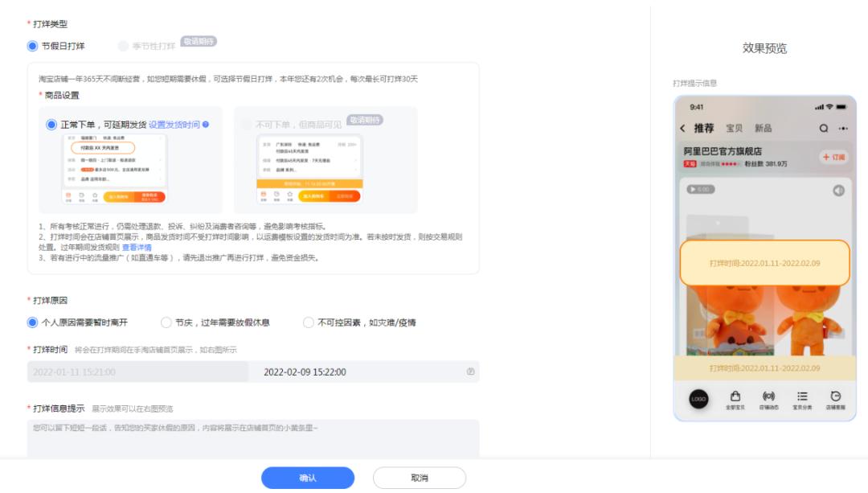This screenshot has width=868, height=493.
Task: Click the 订阅 subscribe button
Action: click(837, 158)
